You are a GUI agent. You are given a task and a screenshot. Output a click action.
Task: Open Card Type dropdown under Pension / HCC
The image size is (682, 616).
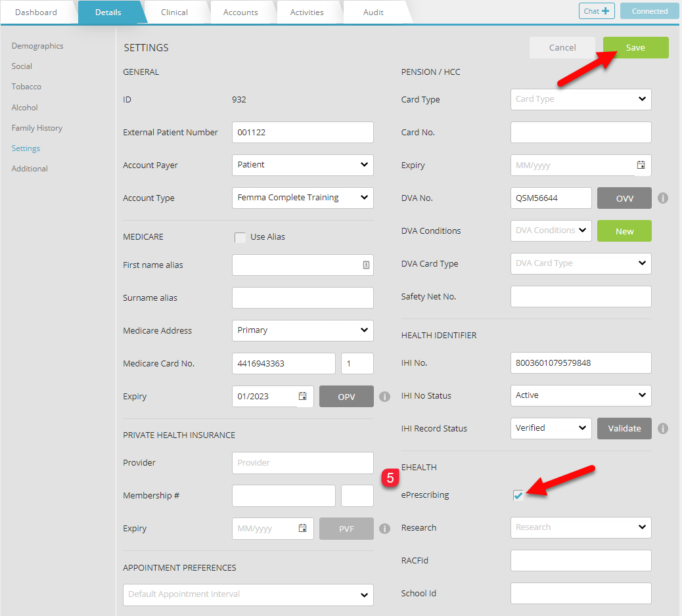click(x=581, y=99)
